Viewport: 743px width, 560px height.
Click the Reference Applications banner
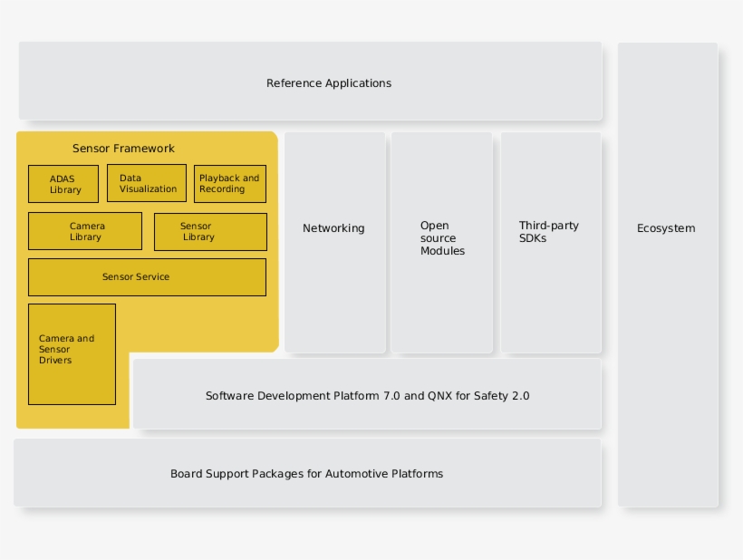click(x=328, y=82)
